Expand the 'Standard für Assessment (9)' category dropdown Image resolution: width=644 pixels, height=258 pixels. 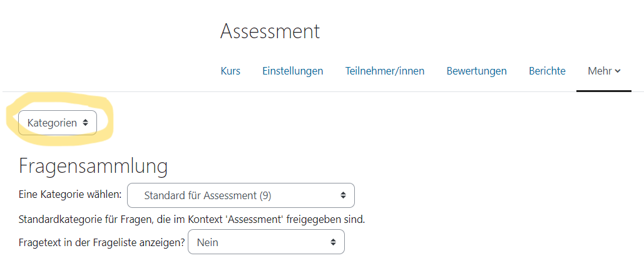click(x=241, y=195)
